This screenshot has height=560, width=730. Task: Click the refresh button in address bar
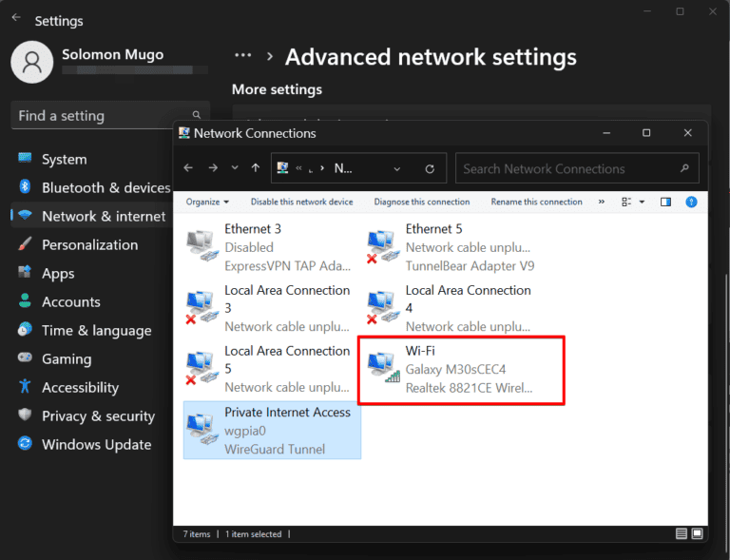click(x=430, y=169)
